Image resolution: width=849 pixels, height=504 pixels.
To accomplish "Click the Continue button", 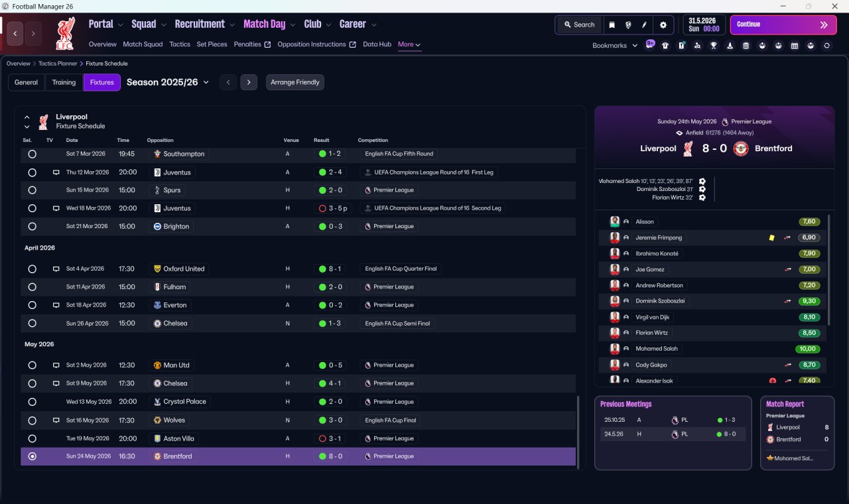I will [783, 25].
